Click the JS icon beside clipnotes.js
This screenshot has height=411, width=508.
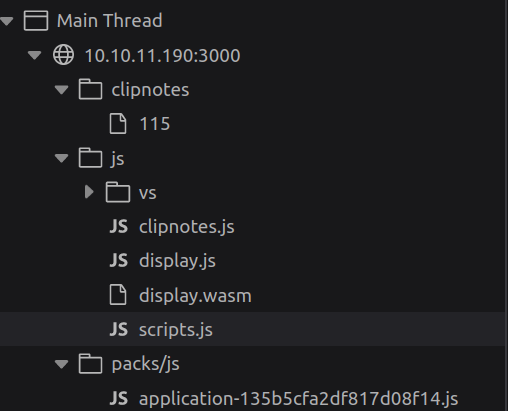tap(119, 227)
